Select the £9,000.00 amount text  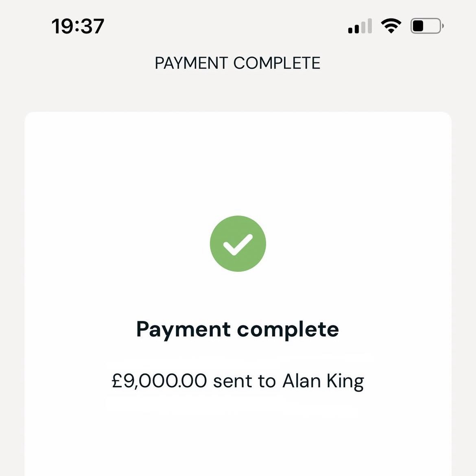(x=159, y=381)
